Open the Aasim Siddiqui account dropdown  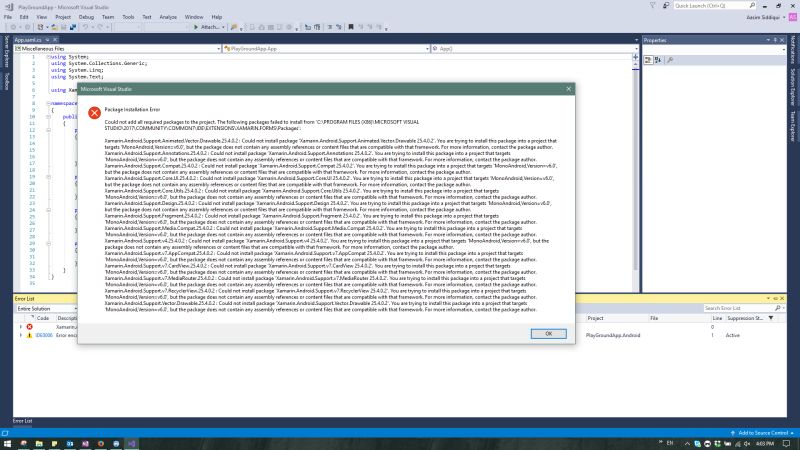pyautogui.click(x=765, y=17)
